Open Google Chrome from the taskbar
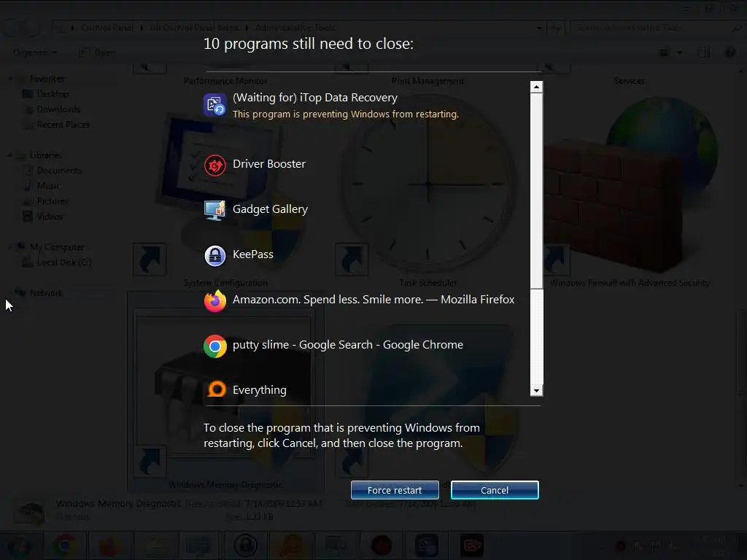 tap(65, 545)
